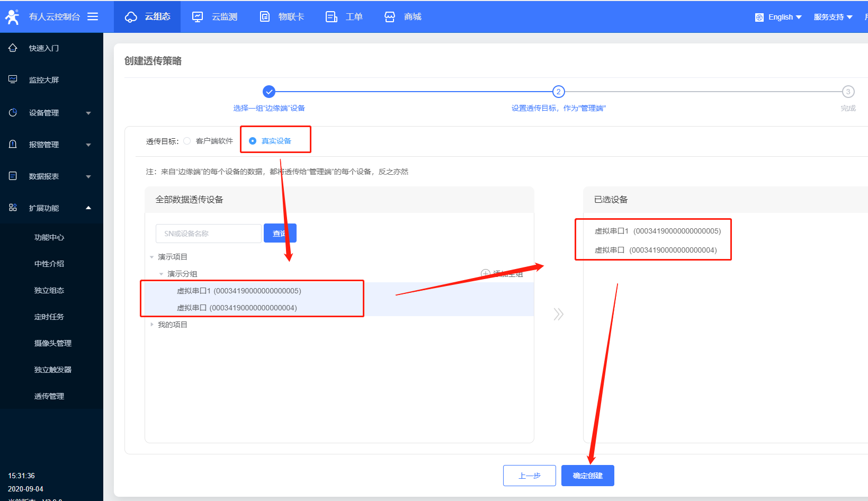Click the 确定创建 button
The image size is (868, 501).
(x=587, y=476)
